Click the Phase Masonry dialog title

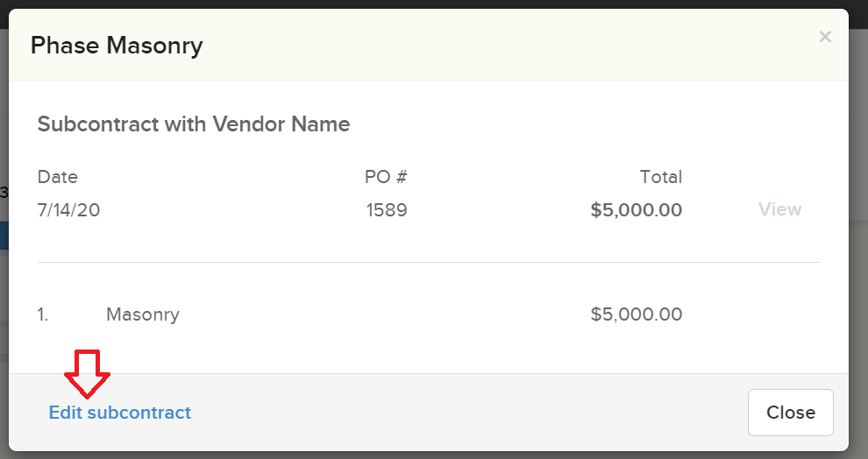[x=117, y=46]
